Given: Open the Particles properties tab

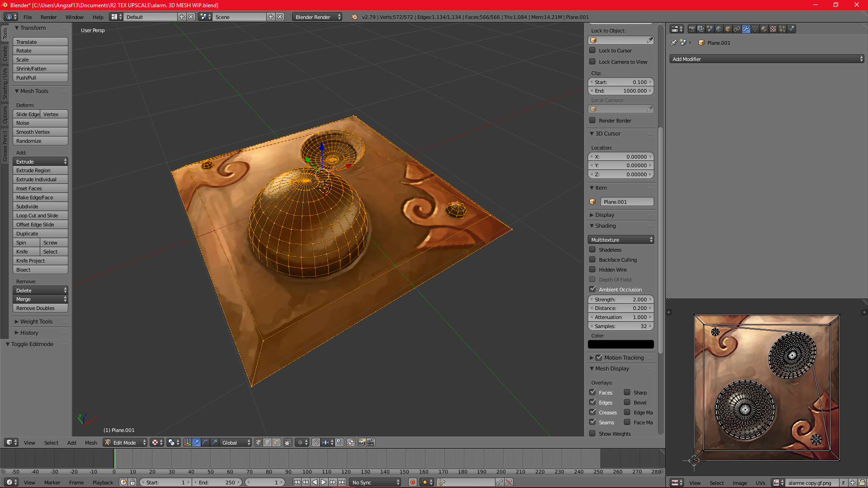Looking at the screenshot, I should click(x=782, y=29).
